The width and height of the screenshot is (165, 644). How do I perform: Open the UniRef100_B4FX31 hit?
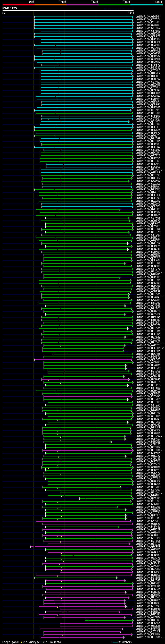(x=148, y=527)
